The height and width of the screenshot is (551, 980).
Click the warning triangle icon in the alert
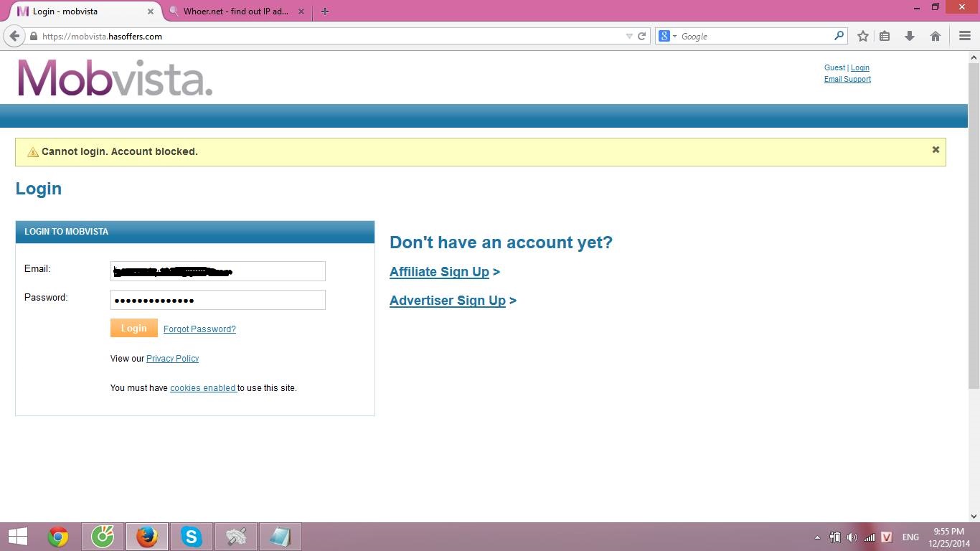pyautogui.click(x=32, y=152)
